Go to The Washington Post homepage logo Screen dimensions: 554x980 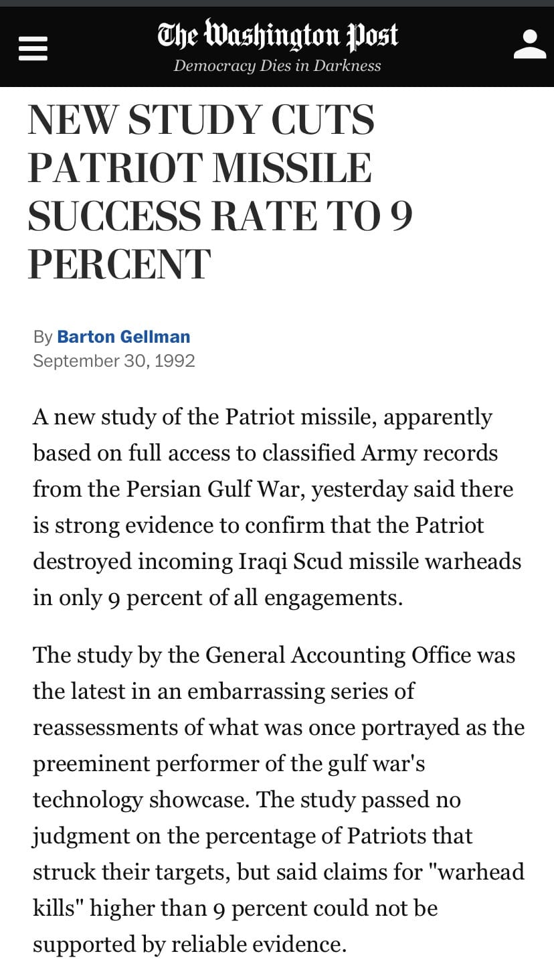[x=277, y=35]
